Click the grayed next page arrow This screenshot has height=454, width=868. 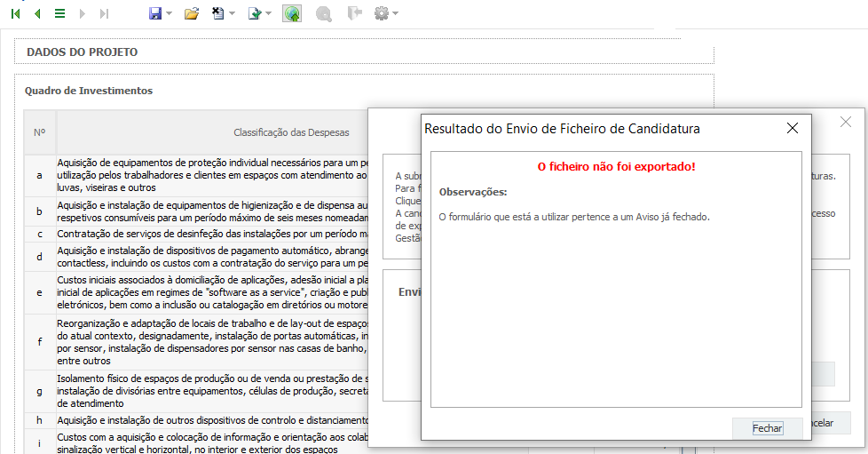(x=83, y=13)
